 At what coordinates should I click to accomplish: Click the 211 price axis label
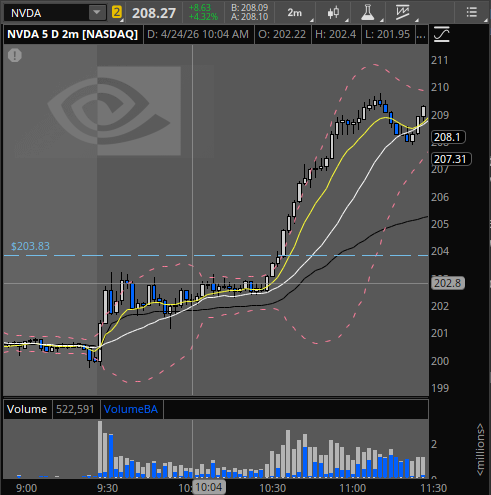click(x=440, y=61)
